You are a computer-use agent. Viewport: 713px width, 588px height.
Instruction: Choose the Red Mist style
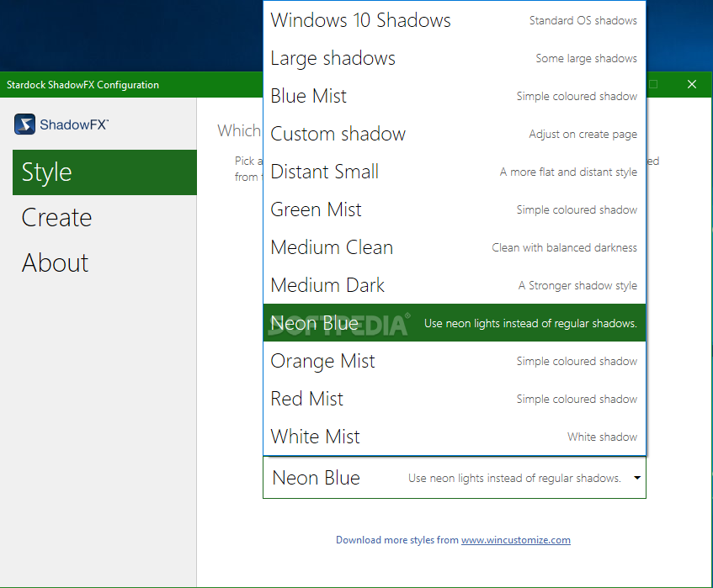[455, 399]
